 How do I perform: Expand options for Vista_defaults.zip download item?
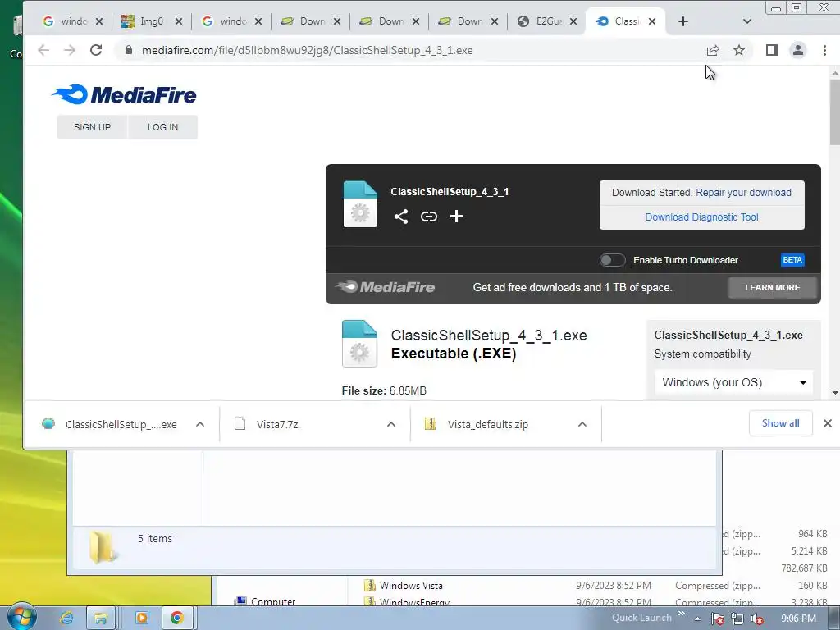582,424
